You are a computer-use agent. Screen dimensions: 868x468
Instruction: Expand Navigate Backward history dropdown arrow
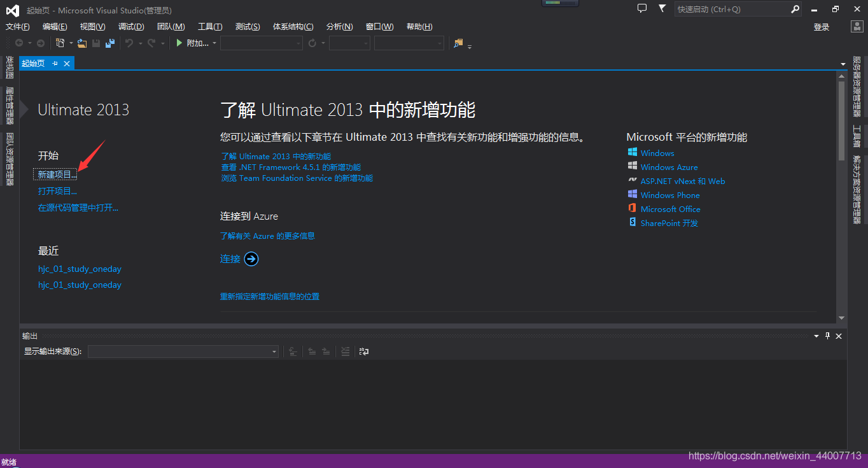coord(29,43)
